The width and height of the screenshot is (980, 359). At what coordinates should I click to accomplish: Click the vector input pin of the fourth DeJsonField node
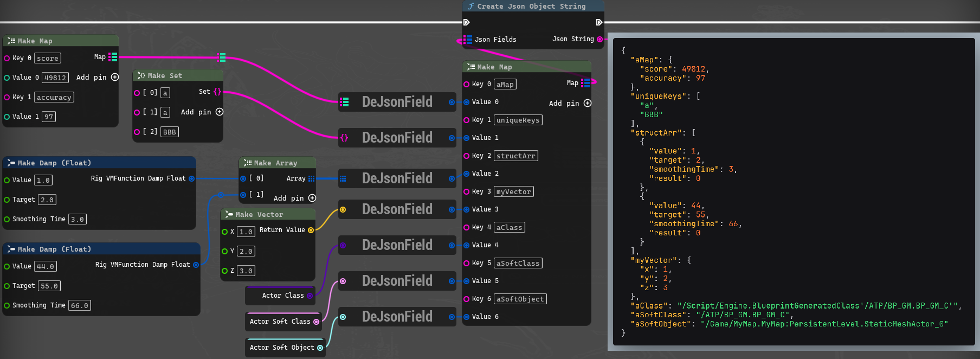click(x=343, y=209)
